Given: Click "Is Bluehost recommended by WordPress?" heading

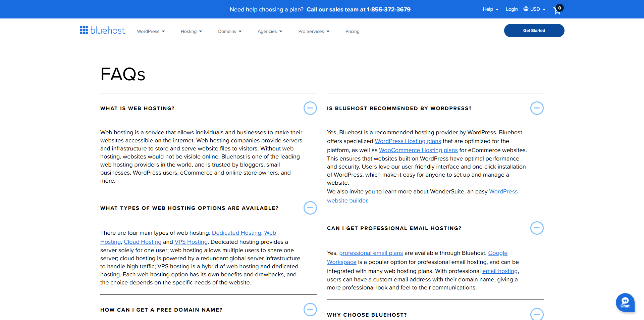Looking at the screenshot, I should click(399, 108).
